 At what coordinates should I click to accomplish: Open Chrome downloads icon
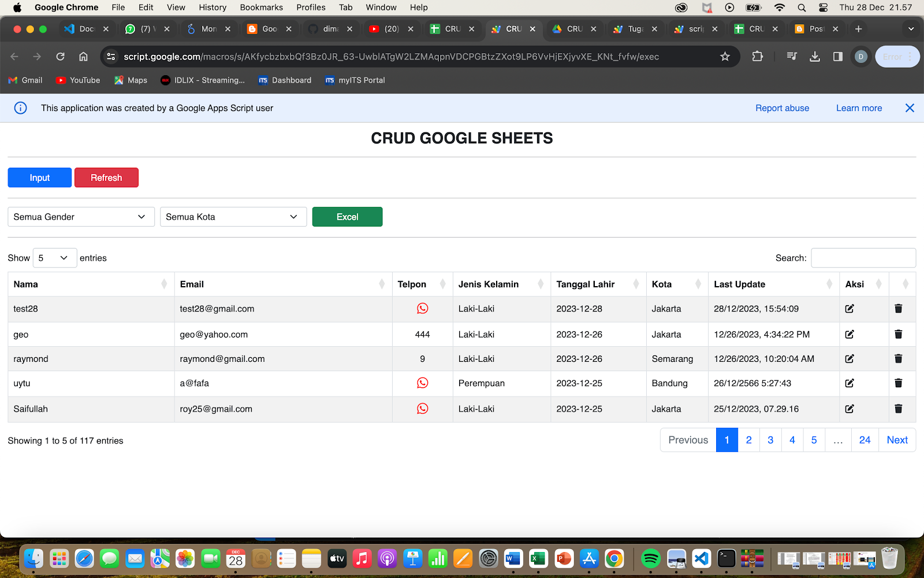(x=815, y=57)
